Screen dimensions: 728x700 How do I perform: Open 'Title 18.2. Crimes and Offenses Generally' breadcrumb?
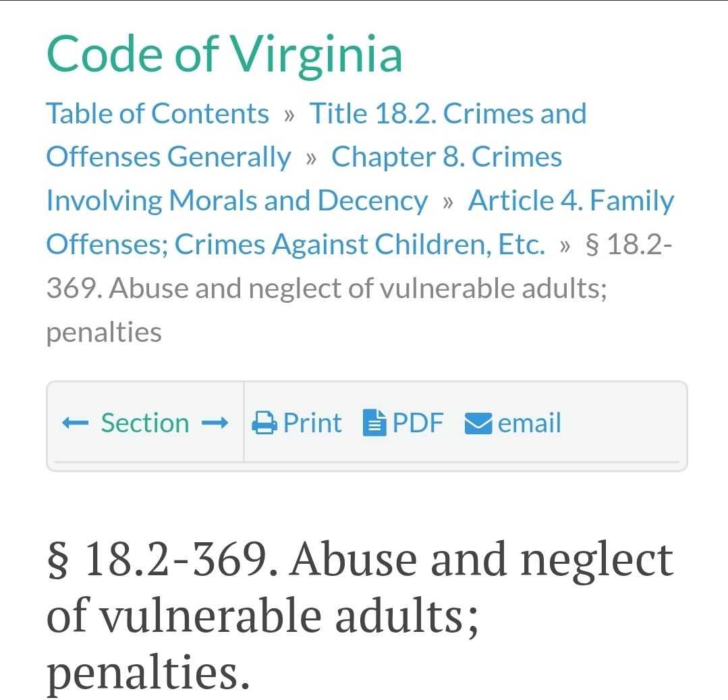point(447,113)
